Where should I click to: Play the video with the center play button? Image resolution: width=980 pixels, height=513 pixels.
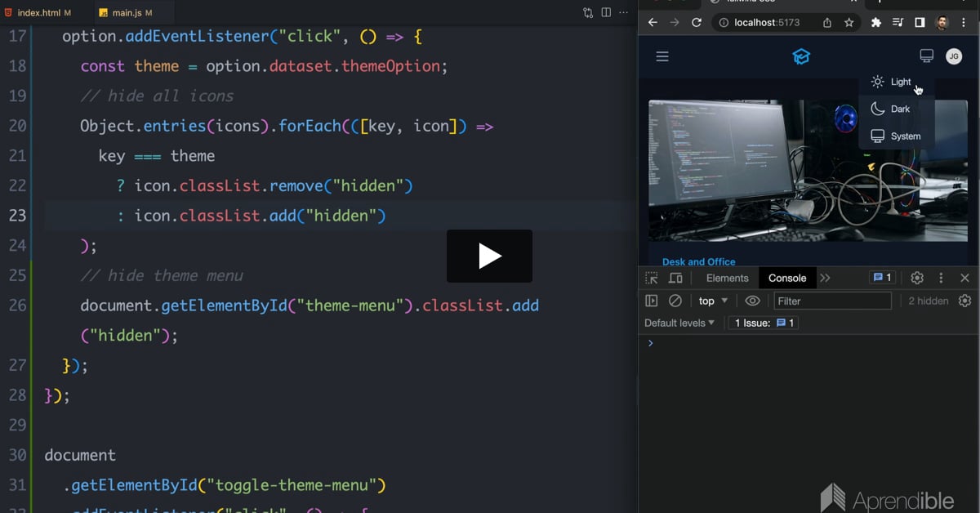coord(489,256)
